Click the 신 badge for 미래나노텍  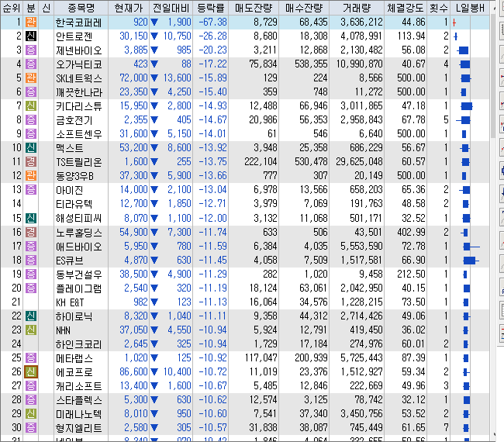(x=31, y=414)
